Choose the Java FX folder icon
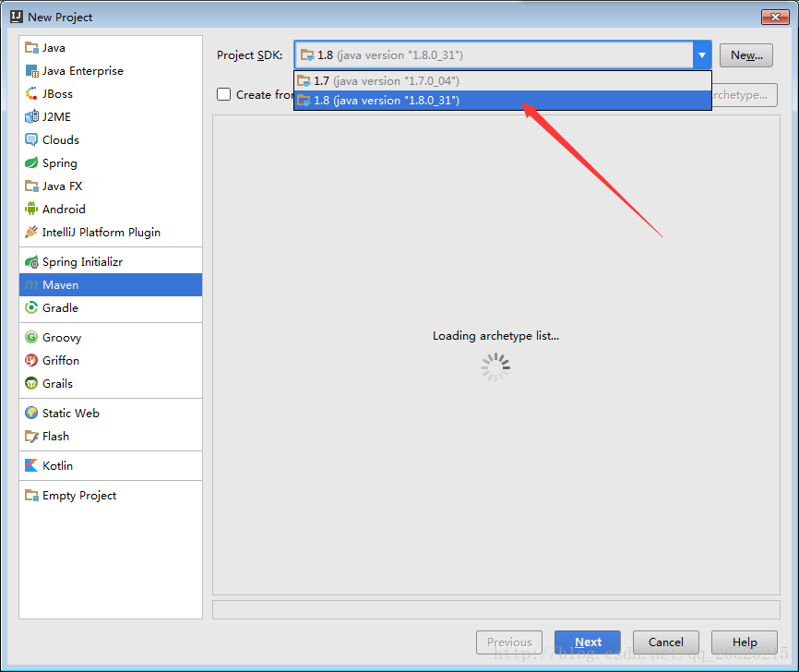Viewport: 799px width, 672px height. click(x=31, y=186)
